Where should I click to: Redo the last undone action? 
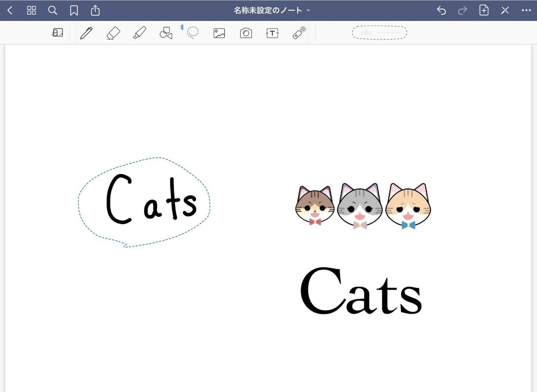463,10
